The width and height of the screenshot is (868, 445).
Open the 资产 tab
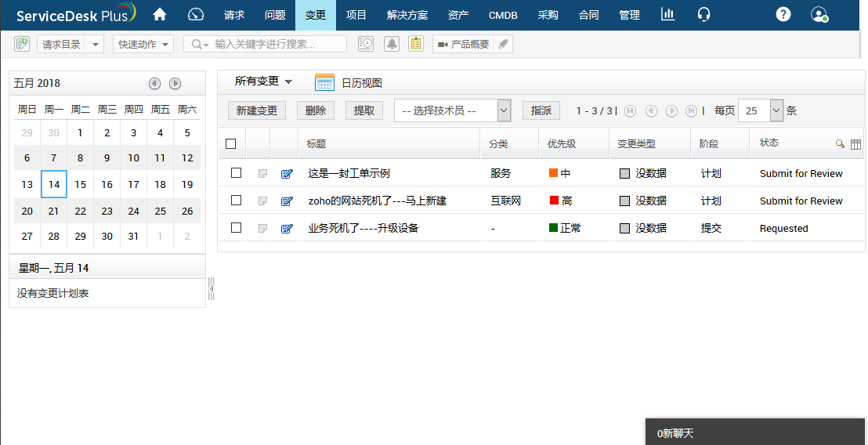pyautogui.click(x=458, y=15)
